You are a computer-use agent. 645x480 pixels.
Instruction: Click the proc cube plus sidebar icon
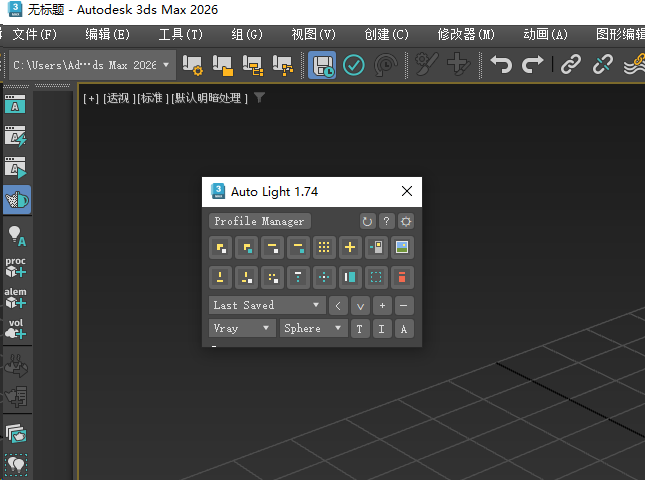point(16,267)
